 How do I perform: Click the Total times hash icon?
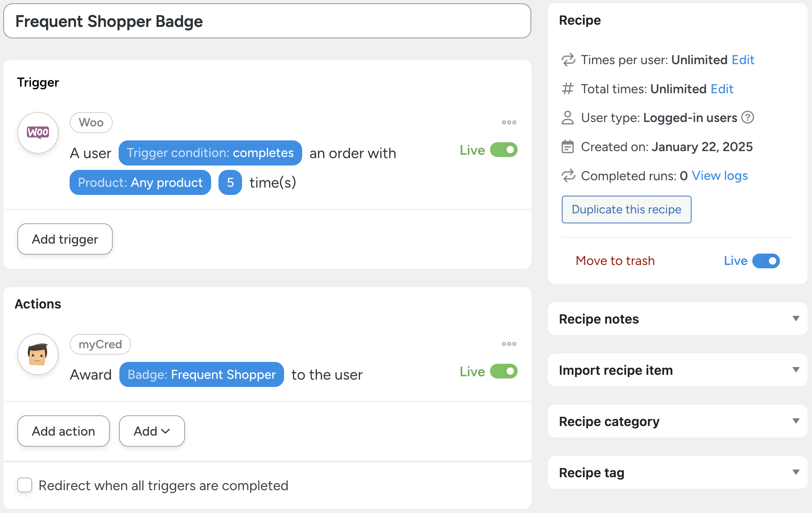point(567,89)
